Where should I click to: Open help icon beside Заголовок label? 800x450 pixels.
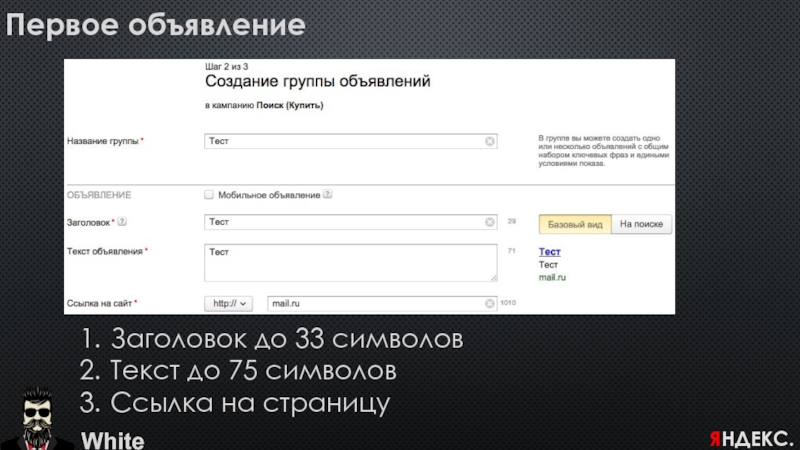(122, 221)
